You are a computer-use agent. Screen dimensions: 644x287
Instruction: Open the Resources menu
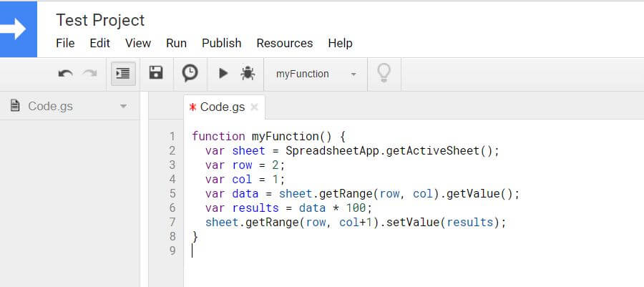coord(284,43)
